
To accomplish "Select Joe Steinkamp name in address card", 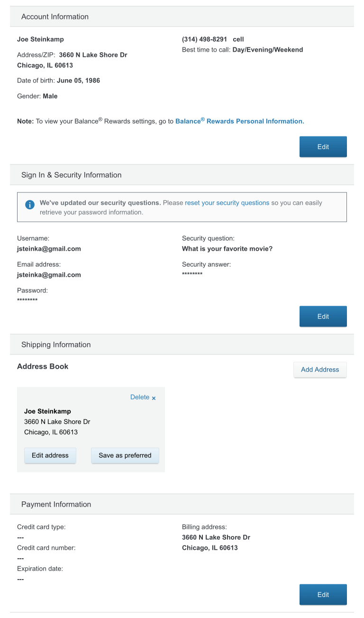I will (47, 411).
